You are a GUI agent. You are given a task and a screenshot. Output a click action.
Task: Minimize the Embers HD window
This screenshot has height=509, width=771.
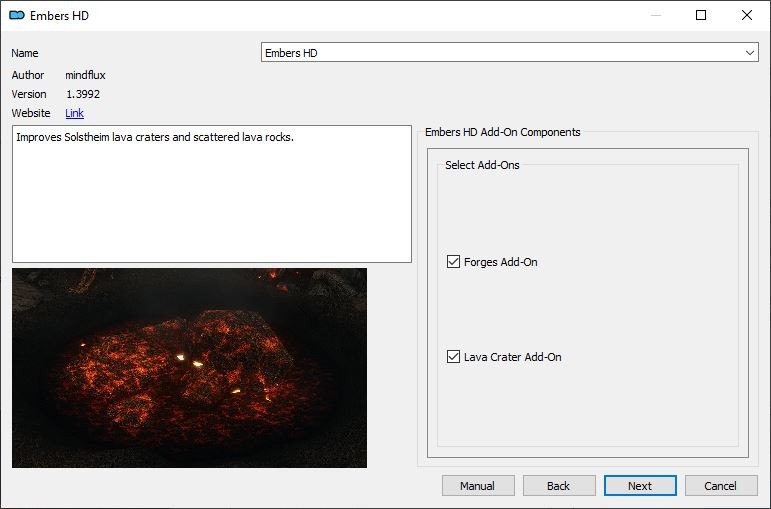[x=655, y=15]
